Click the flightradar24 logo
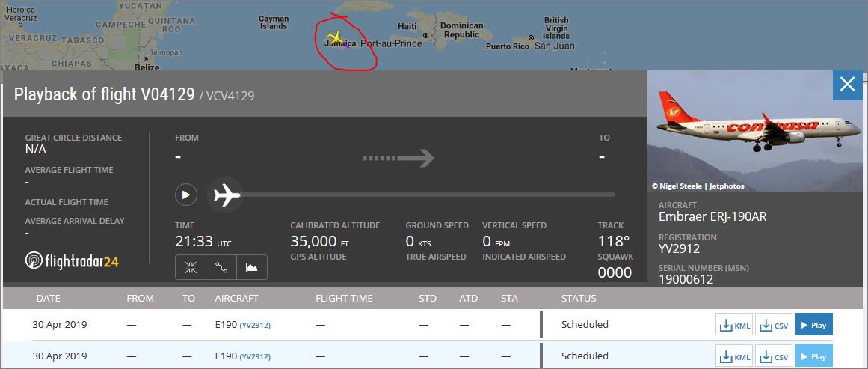This screenshot has width=868, height=369. click(x=72, y=260)
